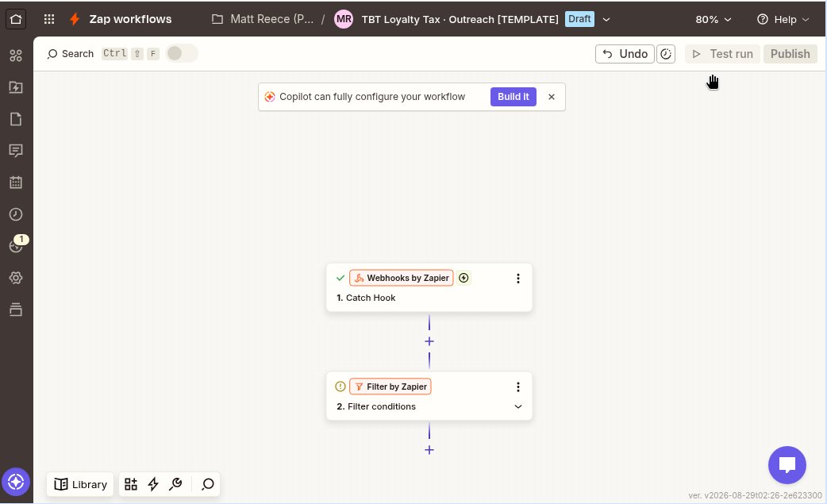Screen dimensions: 827x504
Task: Open the Copilot button at sidebar bottom
Action: click(16, 482)
